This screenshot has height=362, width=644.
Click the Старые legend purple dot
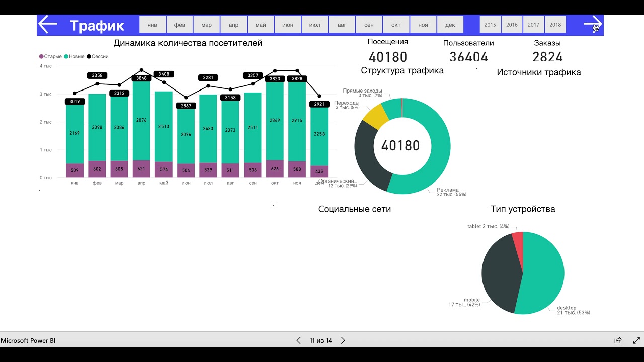tap(41, 57)
